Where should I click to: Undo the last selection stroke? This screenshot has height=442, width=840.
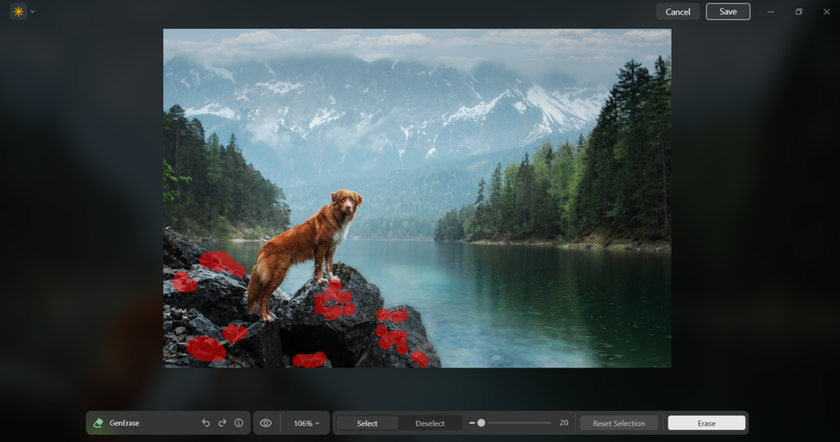(206, 423)
